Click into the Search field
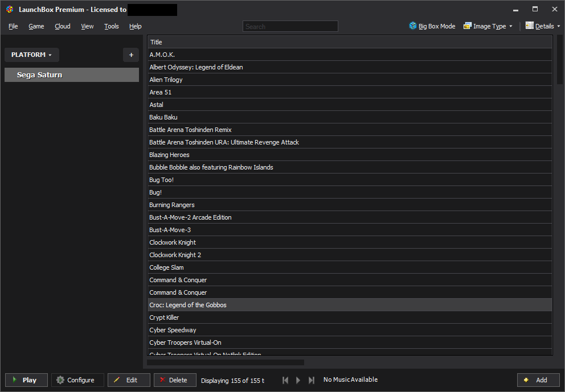The image size is (565, 392). 290,26
